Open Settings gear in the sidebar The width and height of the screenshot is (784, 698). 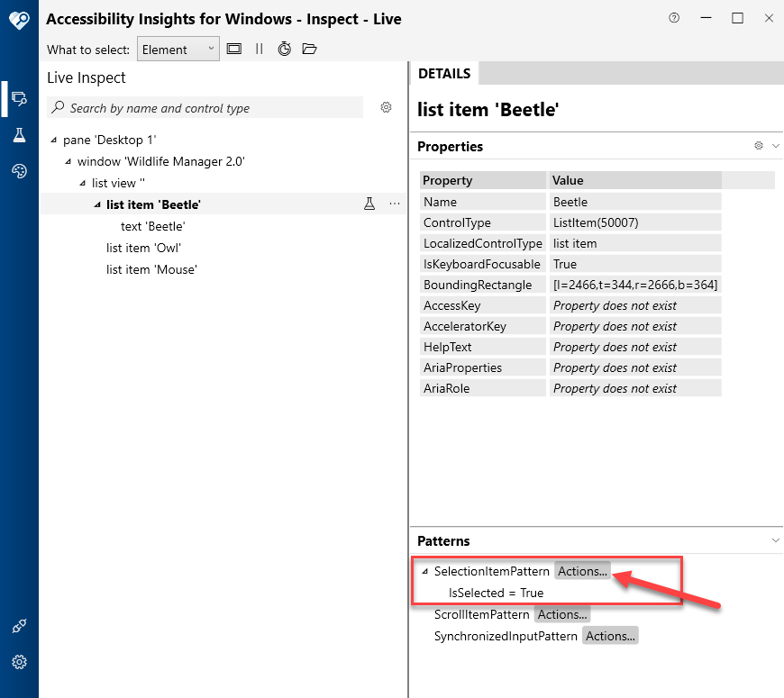(x=19, y=662)
